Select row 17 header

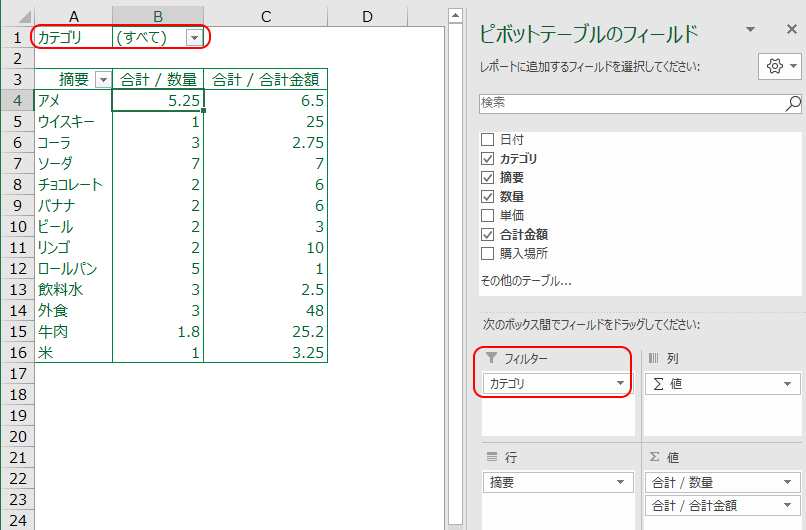click(x=18, y=373)
